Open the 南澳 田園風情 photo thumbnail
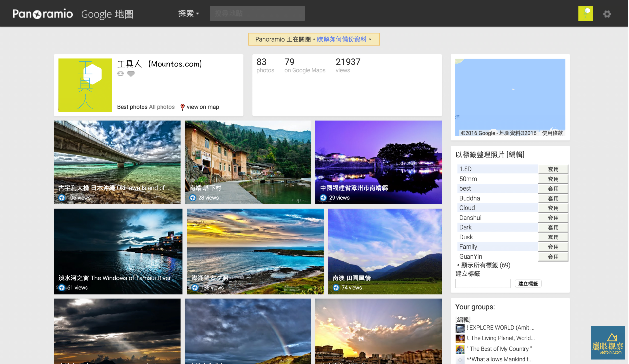This screenshot has height=364, width=629. 385,251
